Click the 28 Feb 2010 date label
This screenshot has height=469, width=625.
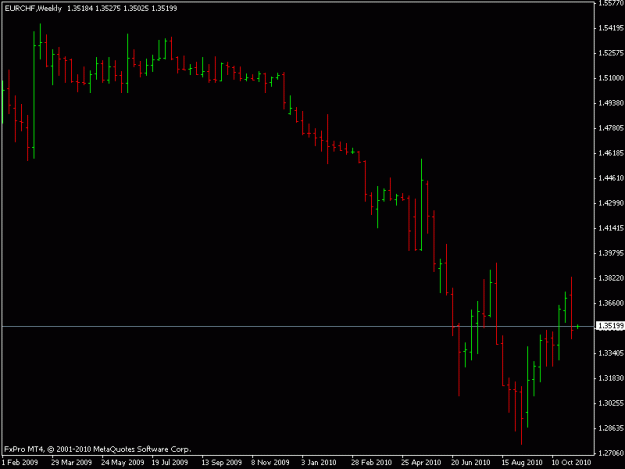pos(371,463)
